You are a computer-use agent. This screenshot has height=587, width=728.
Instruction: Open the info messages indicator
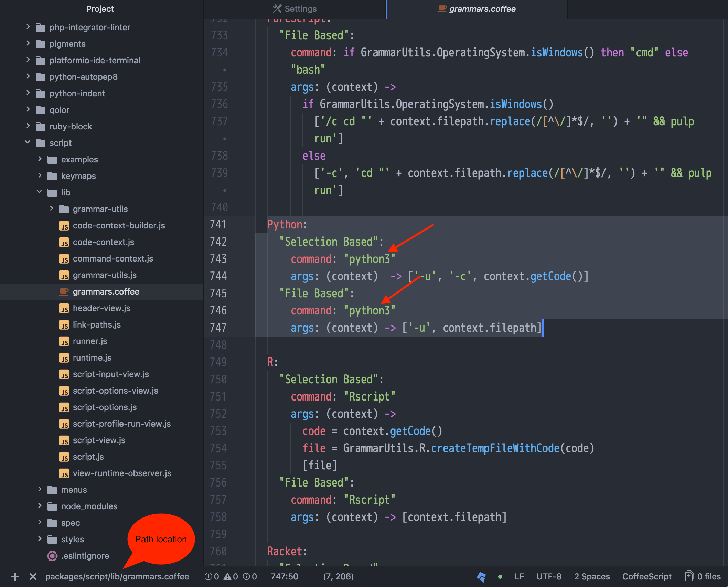click(x=249, y=577)
